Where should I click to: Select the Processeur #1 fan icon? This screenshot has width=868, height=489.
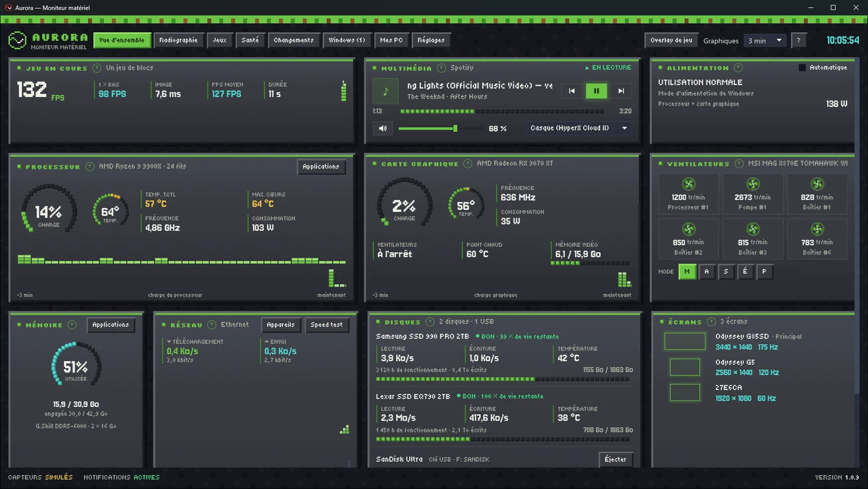click(689, 184)
